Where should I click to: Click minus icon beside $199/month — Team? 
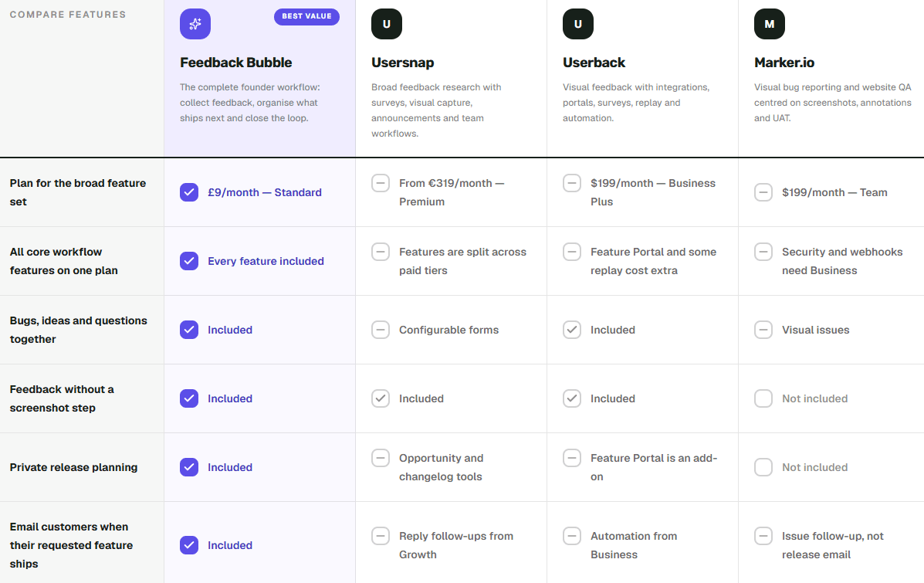(x=763, y=192)
